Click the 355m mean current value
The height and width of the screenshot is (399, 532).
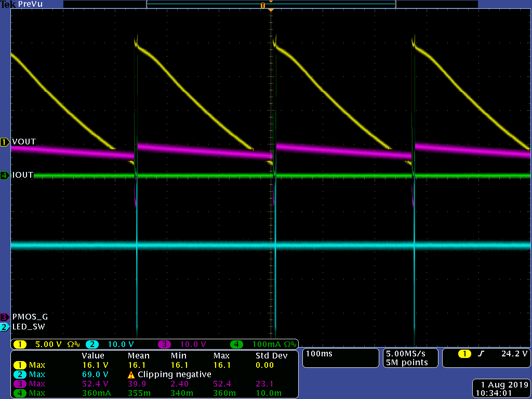139,393
